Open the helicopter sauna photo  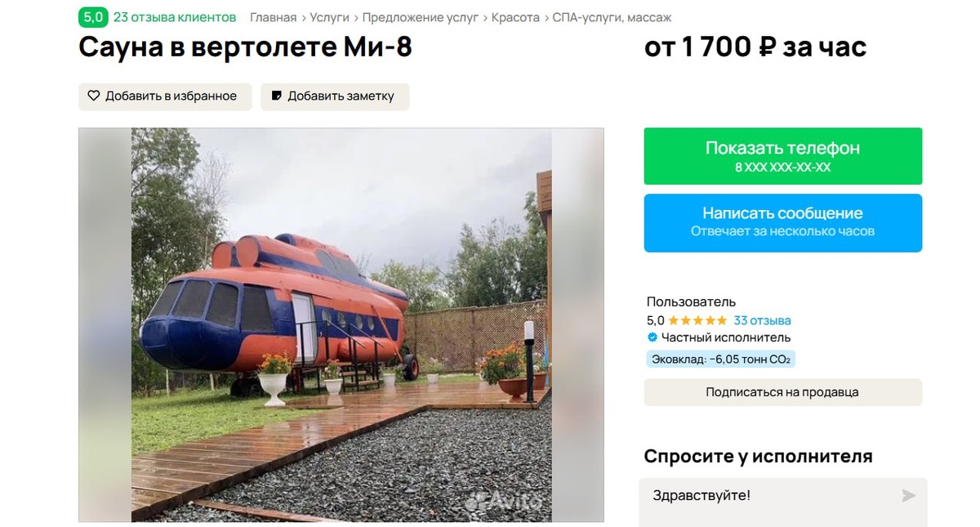[341, 324]
